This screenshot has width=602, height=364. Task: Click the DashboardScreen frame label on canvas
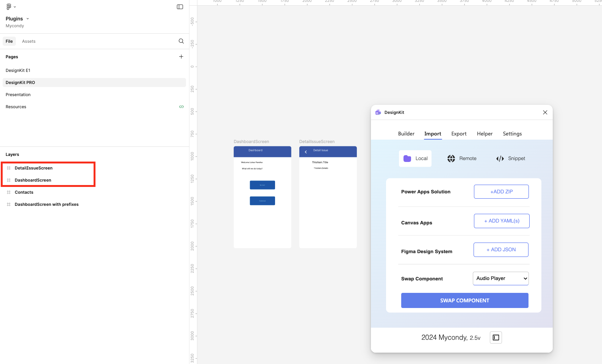pos(252,142)
